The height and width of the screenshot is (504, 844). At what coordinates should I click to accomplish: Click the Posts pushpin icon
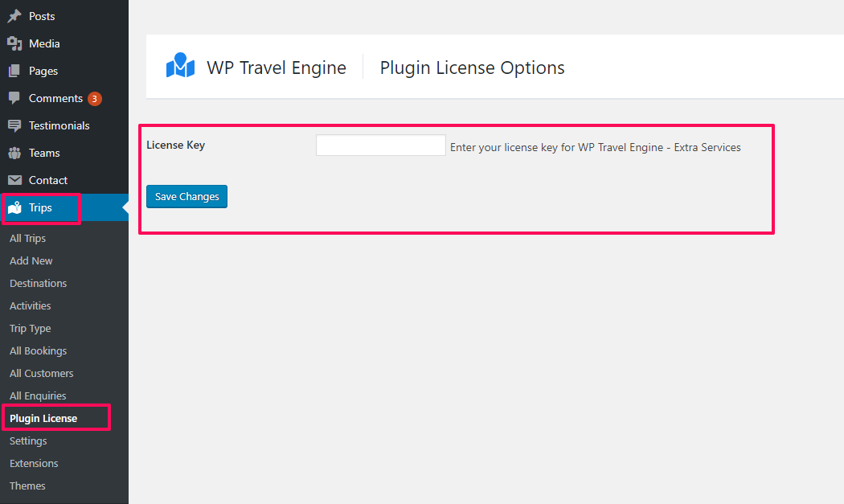[14, 16]
